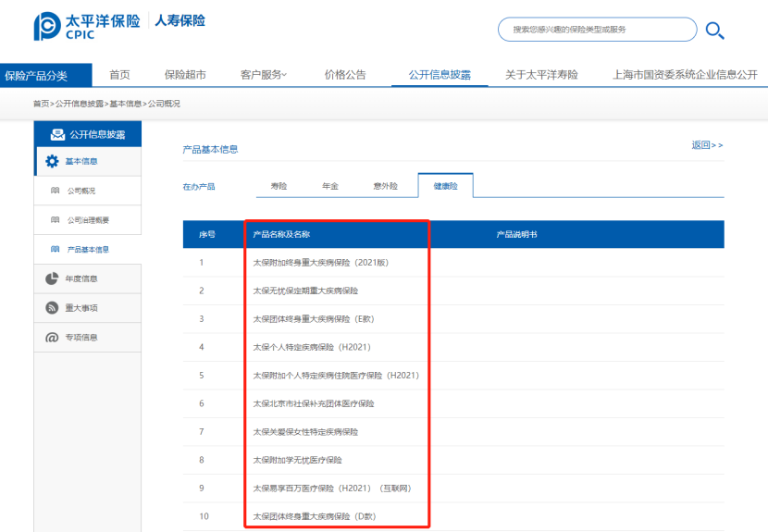Select 公开信息披露 in the navigation bar

[x=440, y=75]
